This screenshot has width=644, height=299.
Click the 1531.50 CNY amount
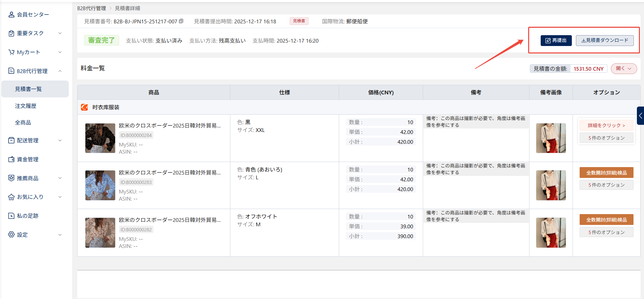[588, 69]
